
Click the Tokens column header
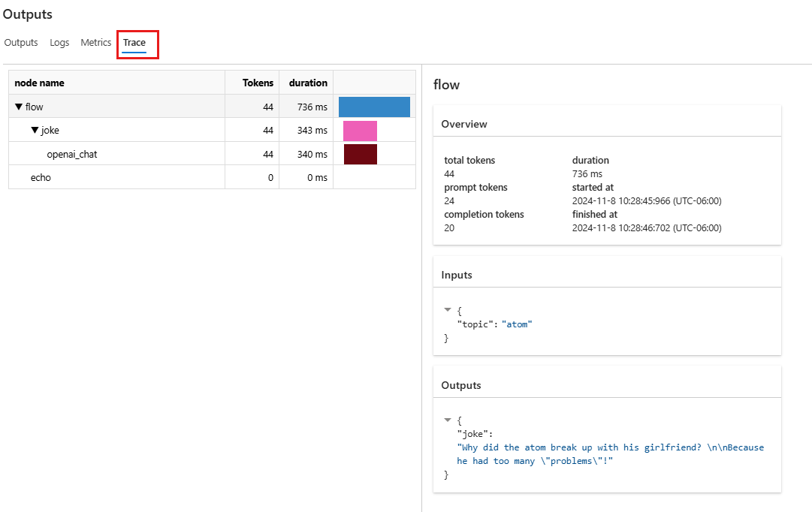point(258,83)
